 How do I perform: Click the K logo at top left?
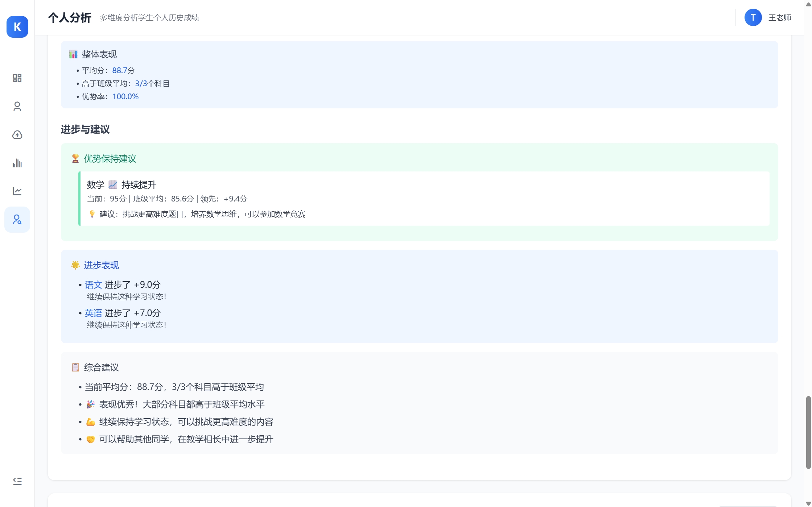[17, 27]
